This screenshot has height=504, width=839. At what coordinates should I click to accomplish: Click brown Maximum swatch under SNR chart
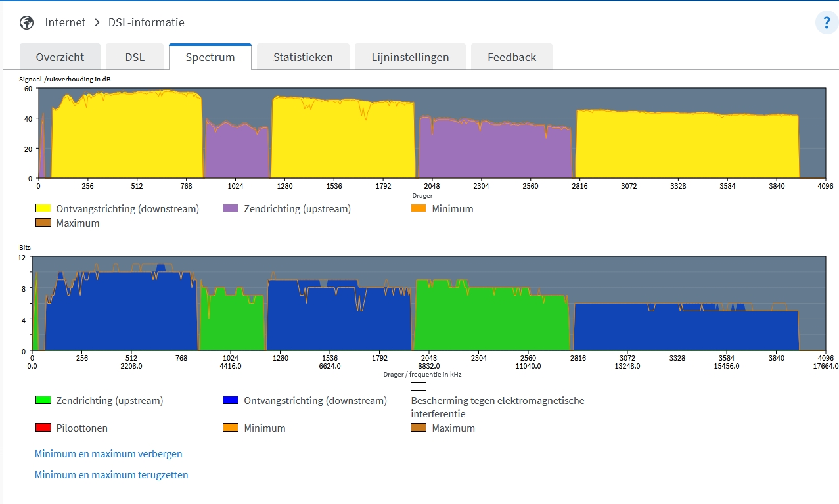click(x=43, y=223)
